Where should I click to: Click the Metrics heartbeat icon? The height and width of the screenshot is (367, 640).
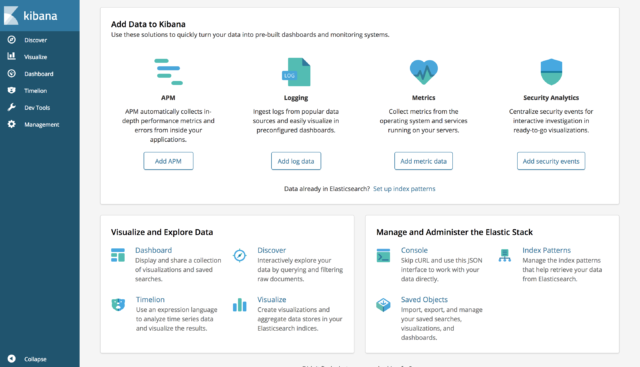424,72
